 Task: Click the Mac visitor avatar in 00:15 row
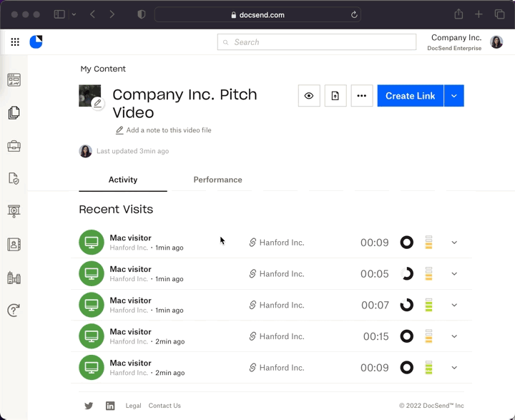point(92,336)
